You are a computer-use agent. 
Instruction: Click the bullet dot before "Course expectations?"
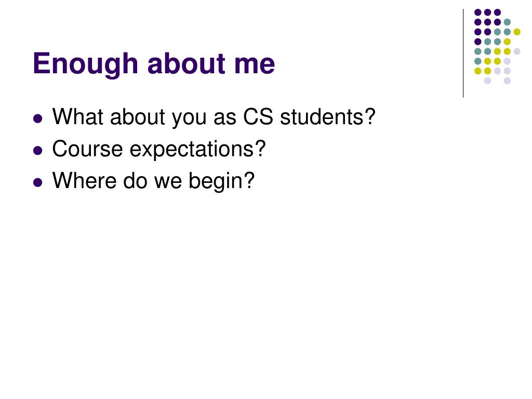(37, 150)
